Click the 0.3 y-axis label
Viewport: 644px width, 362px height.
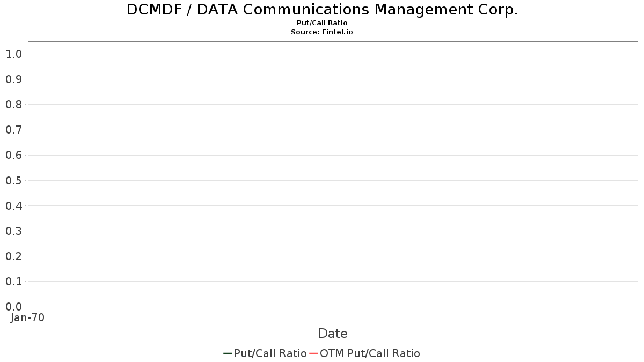tap(13, 231)
